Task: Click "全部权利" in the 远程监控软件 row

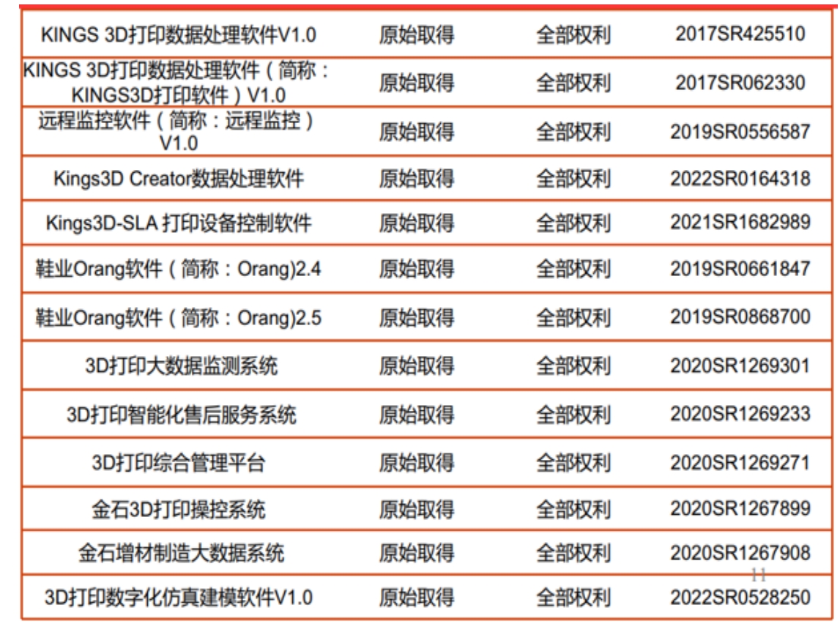Action: 573,133
